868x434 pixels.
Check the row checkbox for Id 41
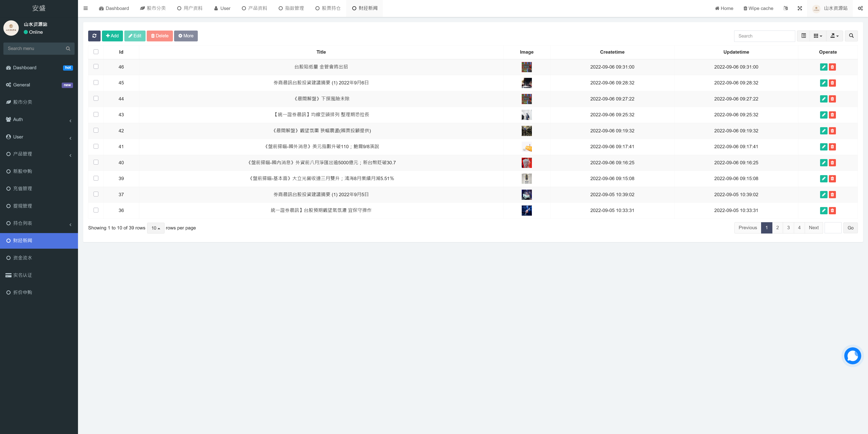click(96, 146)
